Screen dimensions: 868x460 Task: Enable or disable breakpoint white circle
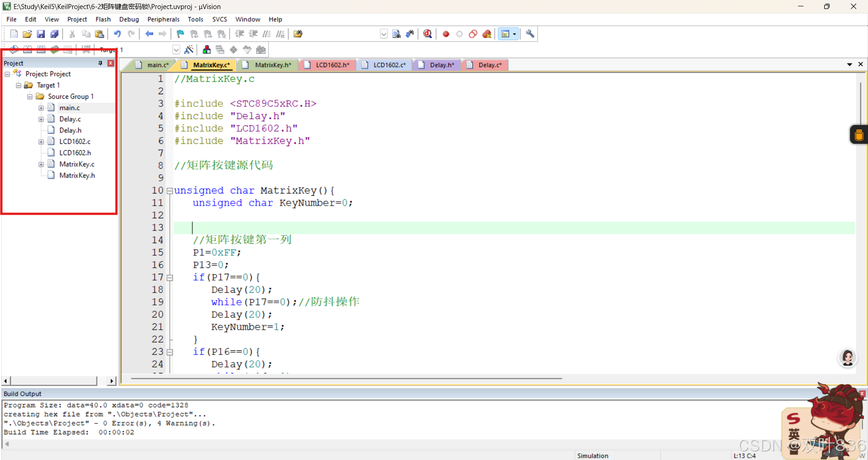tap(460, 34)
